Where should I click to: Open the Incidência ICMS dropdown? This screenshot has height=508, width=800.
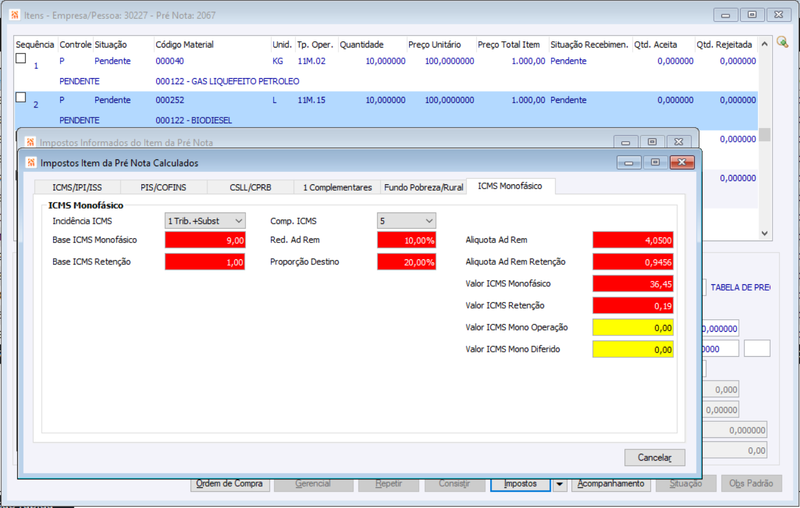(x=205, y=221)
